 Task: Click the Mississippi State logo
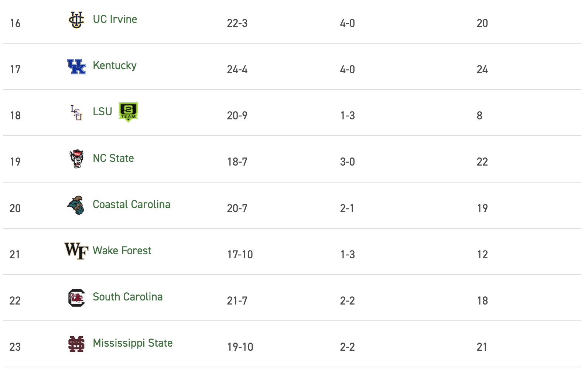pyautogui.click(x=76, y=344)
